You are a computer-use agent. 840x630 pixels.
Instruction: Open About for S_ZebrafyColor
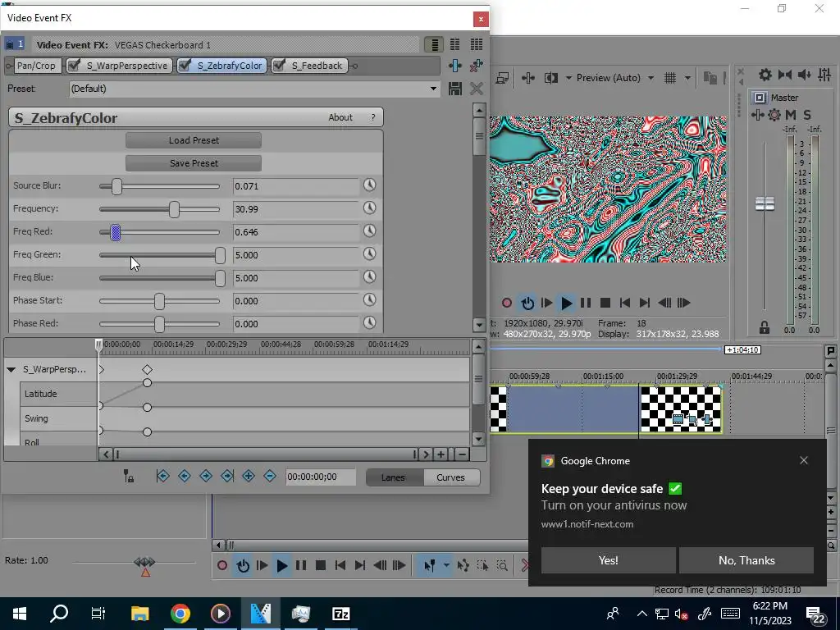tap(340, 117)
